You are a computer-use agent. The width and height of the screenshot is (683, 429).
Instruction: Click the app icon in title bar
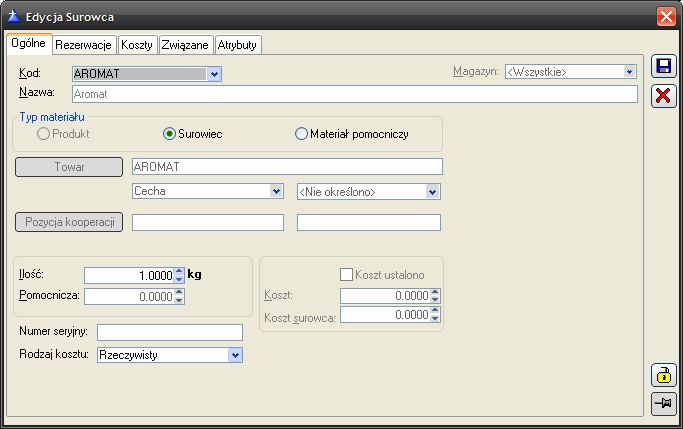point(14,17)
